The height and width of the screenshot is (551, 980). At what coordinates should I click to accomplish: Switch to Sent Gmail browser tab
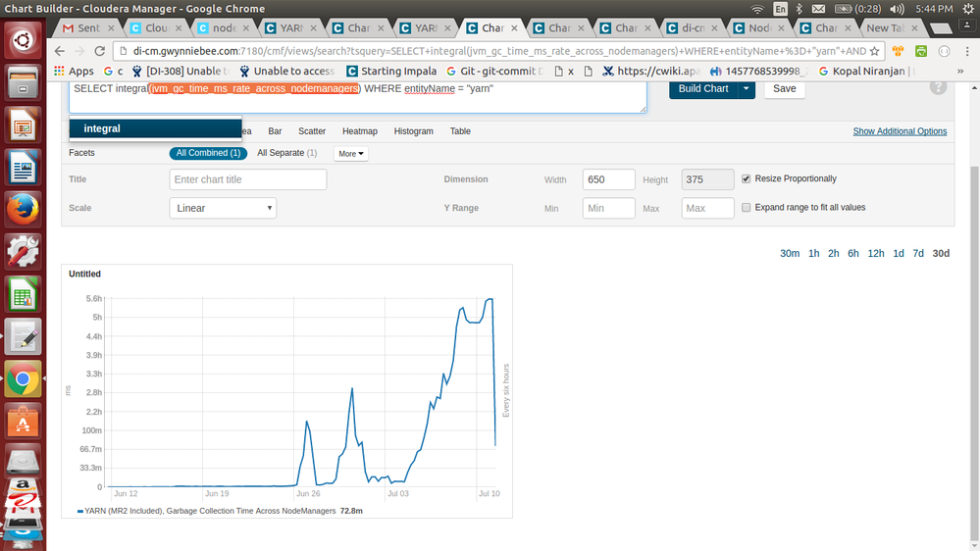[87, 28]
